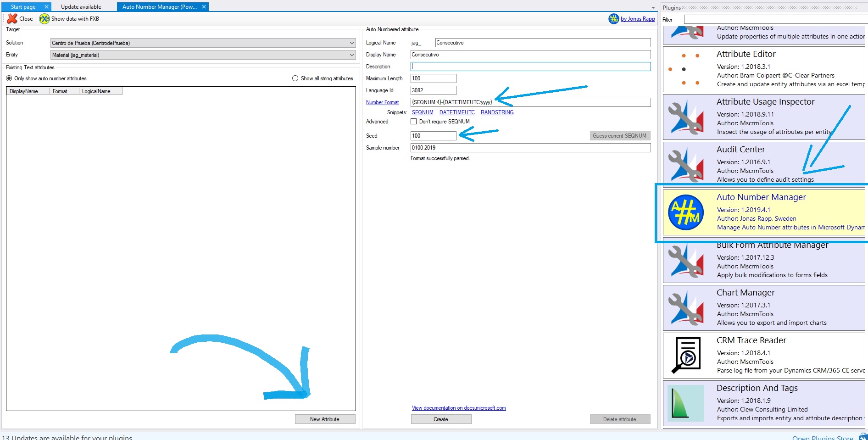Screen dimensions: 868x440
Task: Select the Attribute Usage Inspector plugin icon
Action: (x=686, y=117)
